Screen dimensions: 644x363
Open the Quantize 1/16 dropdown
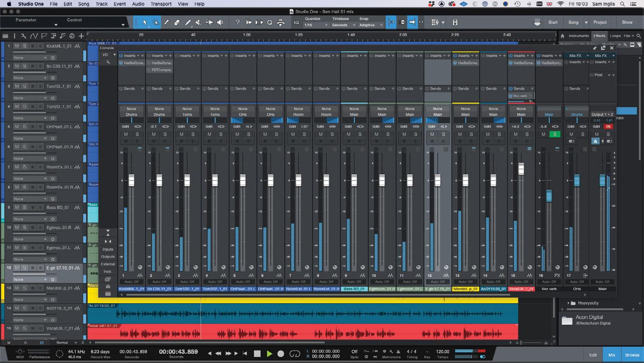tap(316, 25)
